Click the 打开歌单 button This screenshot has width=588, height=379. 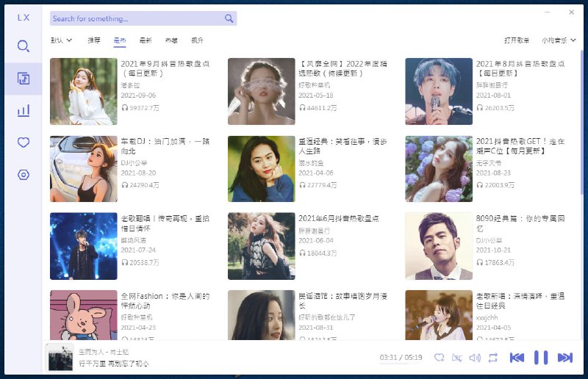[517, 40]
